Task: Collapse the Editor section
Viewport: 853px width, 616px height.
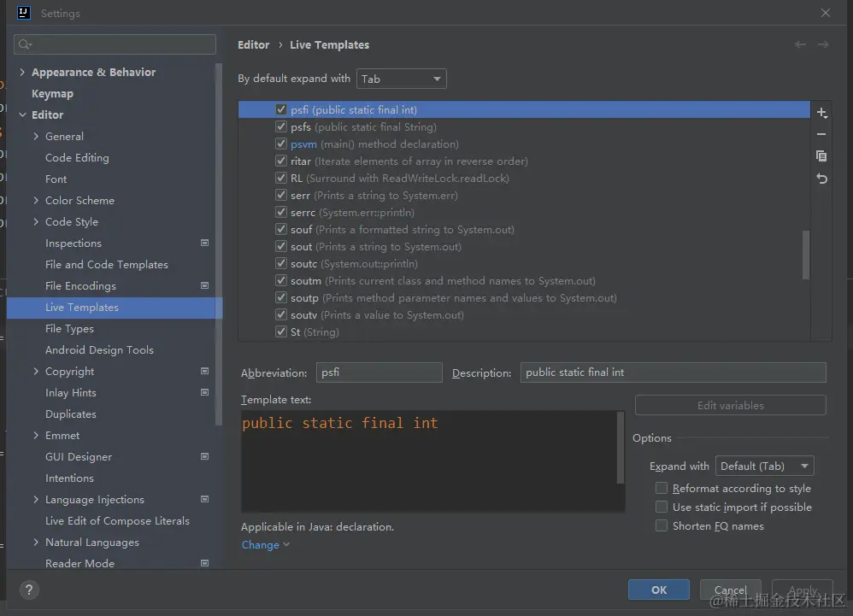Action: coord(22,114)
